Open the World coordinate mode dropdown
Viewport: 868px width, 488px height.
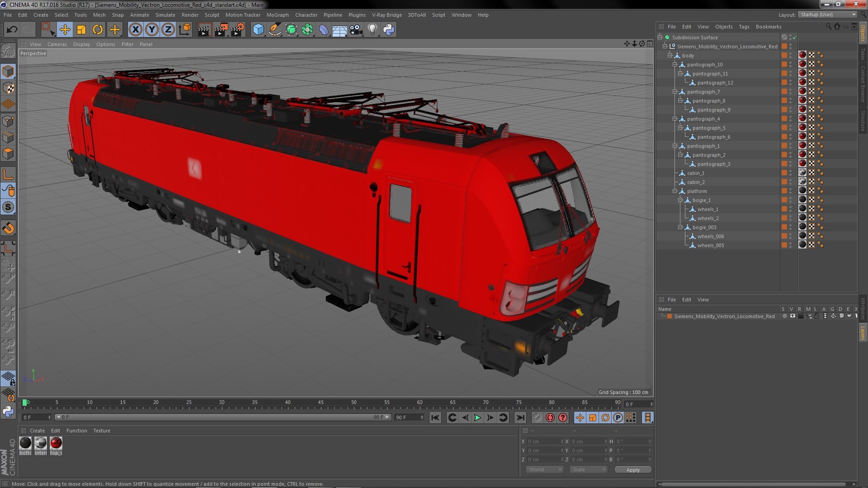545,469
